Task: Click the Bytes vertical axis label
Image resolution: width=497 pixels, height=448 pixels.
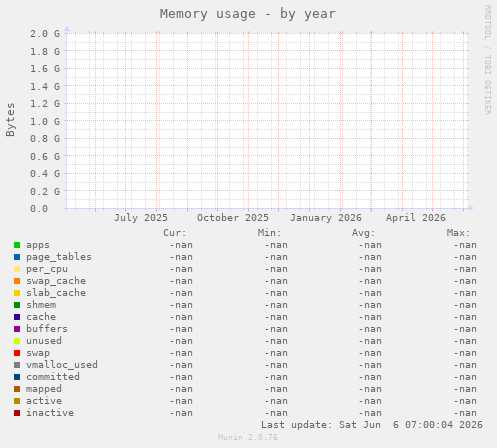Action: point(10,120)
